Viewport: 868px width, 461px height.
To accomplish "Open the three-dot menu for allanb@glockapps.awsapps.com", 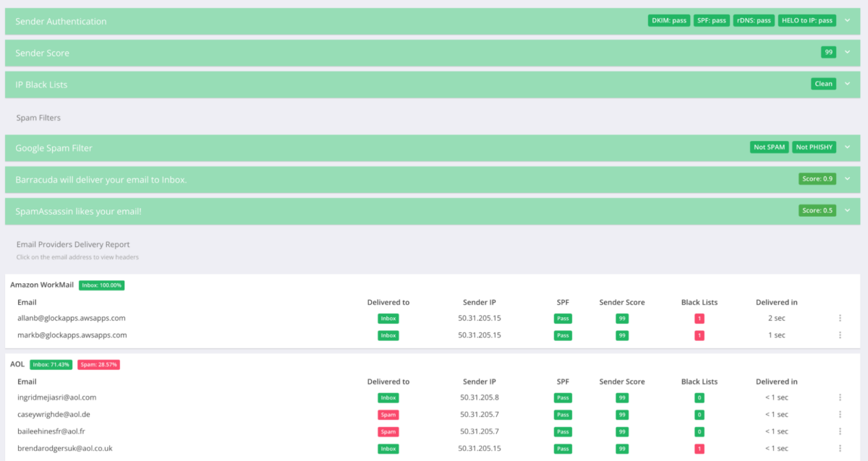I will click(x=840, y=318).
